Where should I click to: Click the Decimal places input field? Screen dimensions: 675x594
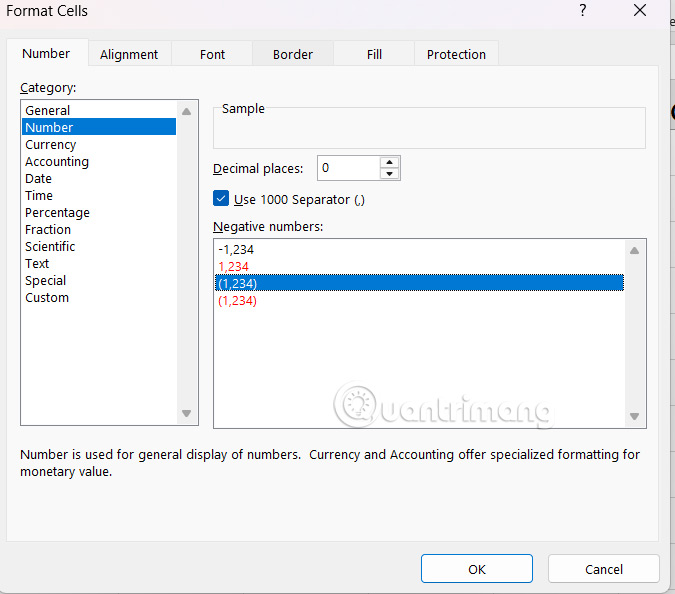tap(347, 168)
